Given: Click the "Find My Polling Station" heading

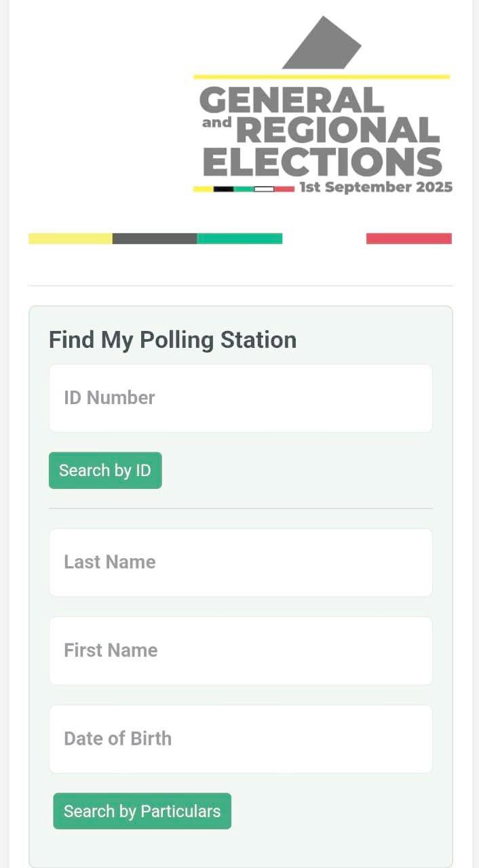Looking at the screenshot, I should click(172, 340).
